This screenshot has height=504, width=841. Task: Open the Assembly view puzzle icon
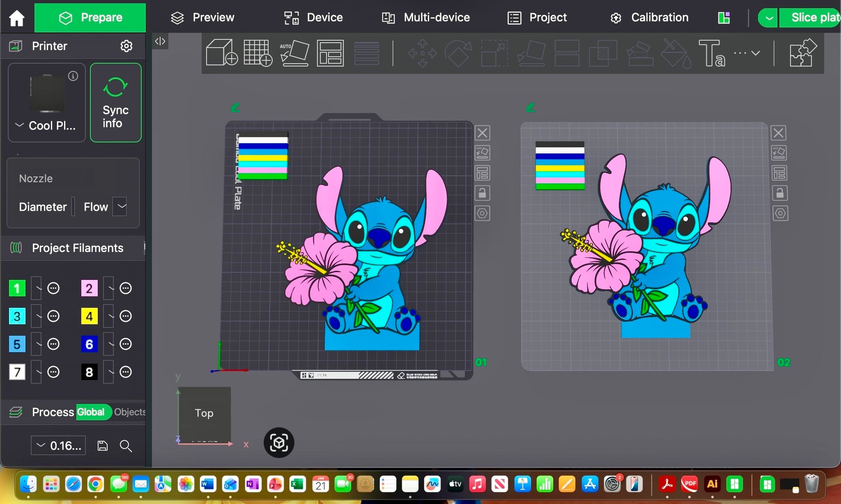[803, 53]
